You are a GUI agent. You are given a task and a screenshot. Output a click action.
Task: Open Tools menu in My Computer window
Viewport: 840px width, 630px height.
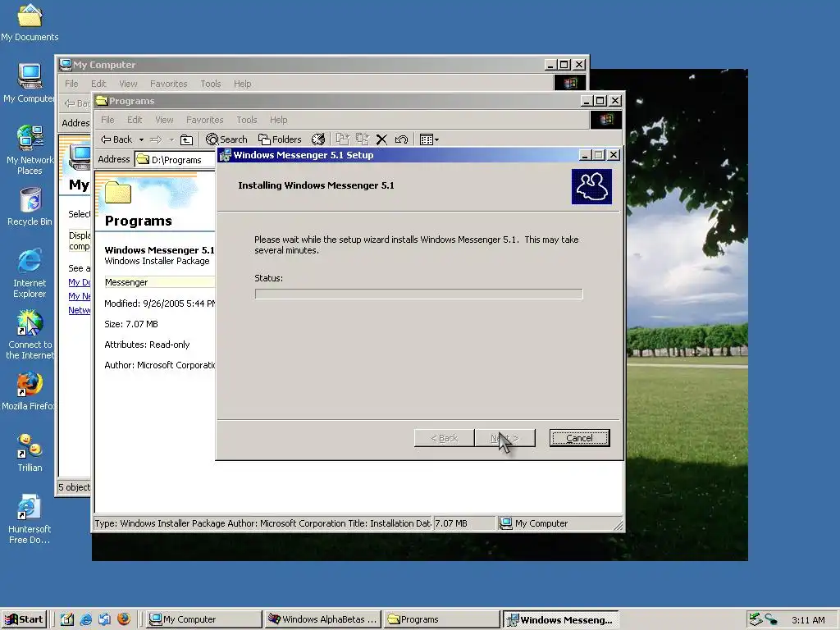coord(211,84)
